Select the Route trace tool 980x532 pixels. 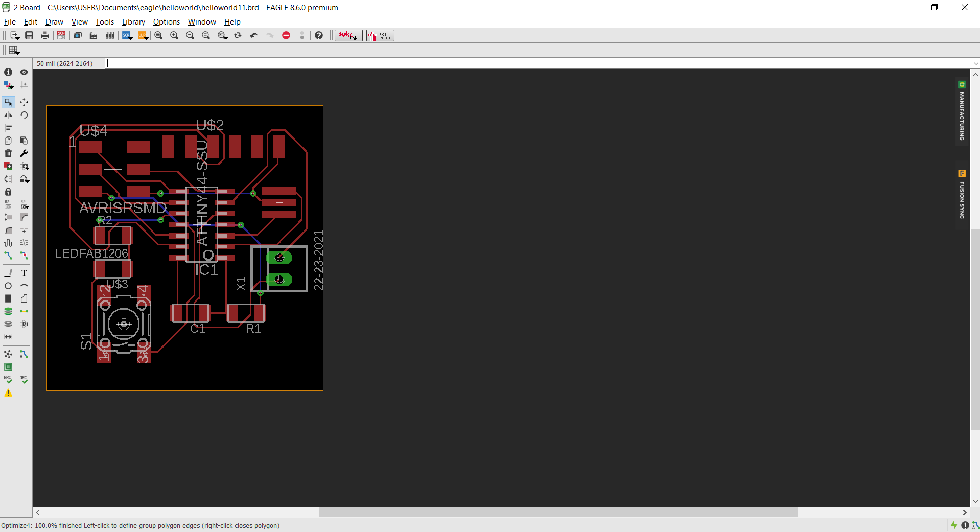pos(8,256)
